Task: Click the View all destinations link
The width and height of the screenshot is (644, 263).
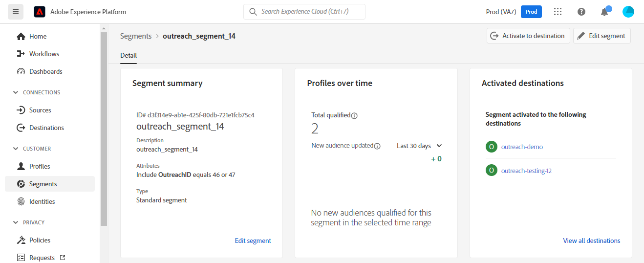Action: click(x=591, y=241)
